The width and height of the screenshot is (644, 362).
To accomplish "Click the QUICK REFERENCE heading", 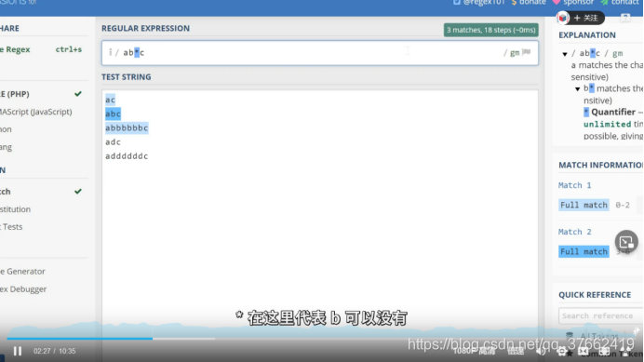I will pyautogui.click(x=595, y=295).
